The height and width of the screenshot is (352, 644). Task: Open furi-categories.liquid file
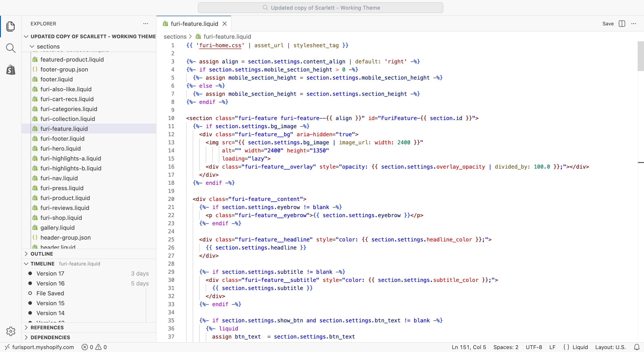point(89,109)
